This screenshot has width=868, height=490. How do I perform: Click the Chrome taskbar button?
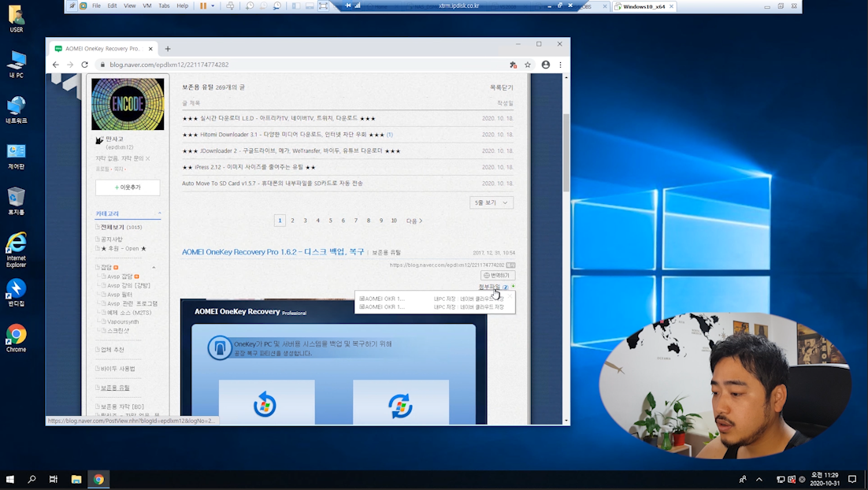(98, 479)
